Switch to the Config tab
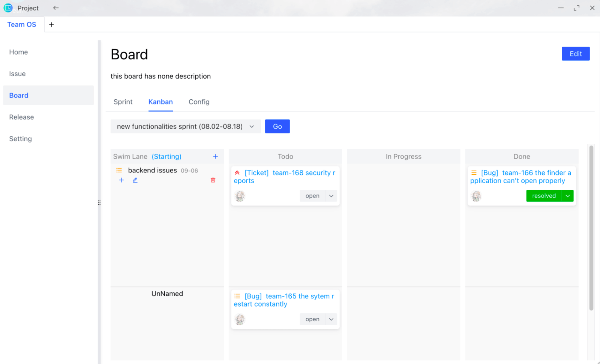600x364 pixels. (199, 102)
